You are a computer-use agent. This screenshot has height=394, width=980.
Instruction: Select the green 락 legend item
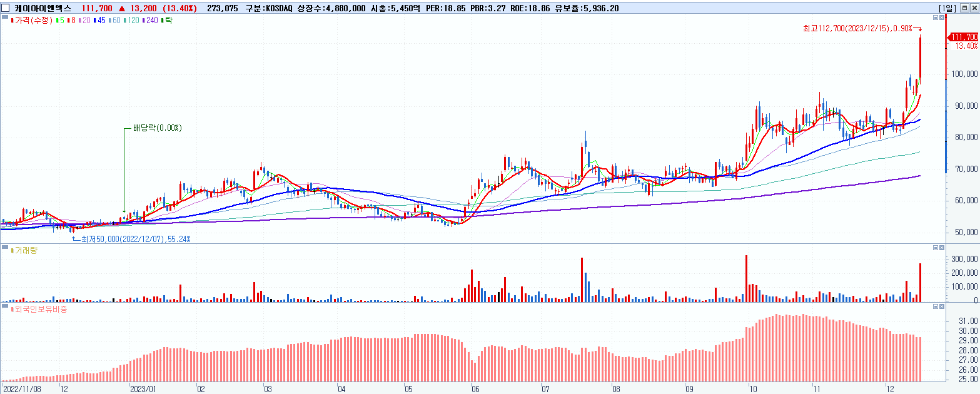pyautogui.click(x=166, y=21)
